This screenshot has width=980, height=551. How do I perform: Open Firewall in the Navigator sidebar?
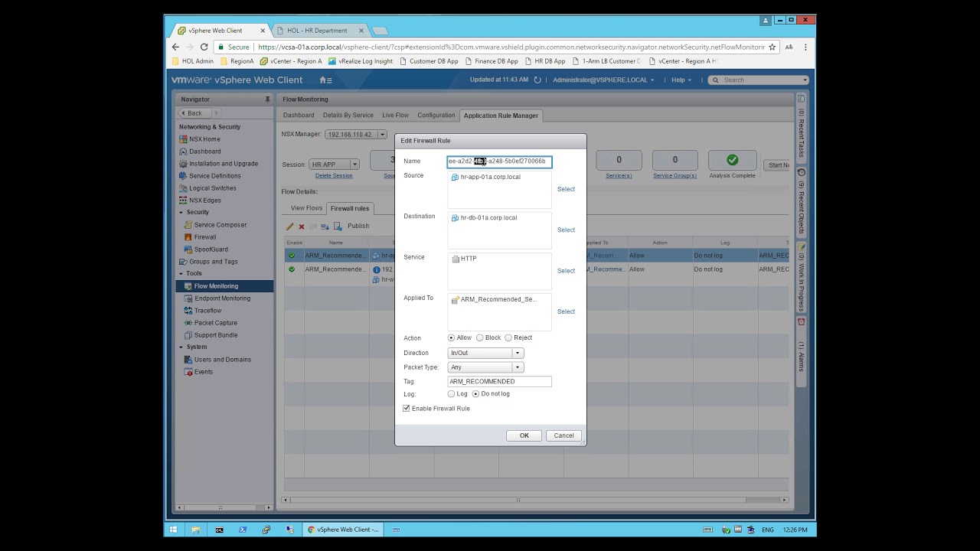click(x=204, y=237)
